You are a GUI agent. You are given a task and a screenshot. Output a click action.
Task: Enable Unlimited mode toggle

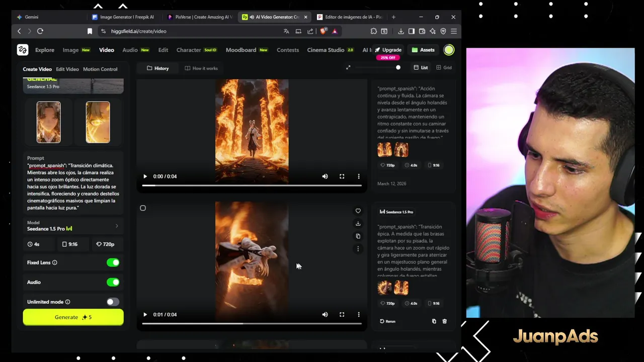pyautogui.click(x=113, y=302)
